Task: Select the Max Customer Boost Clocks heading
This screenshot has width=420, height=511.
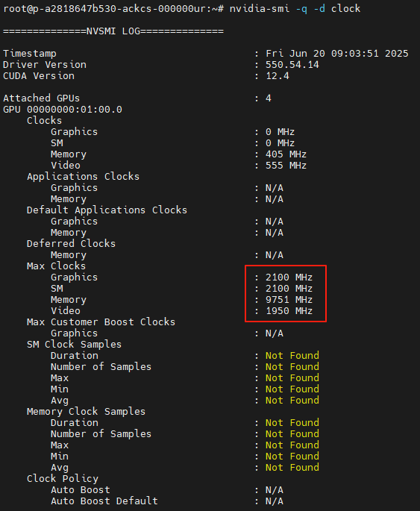Action: click(x=101, y=322)
